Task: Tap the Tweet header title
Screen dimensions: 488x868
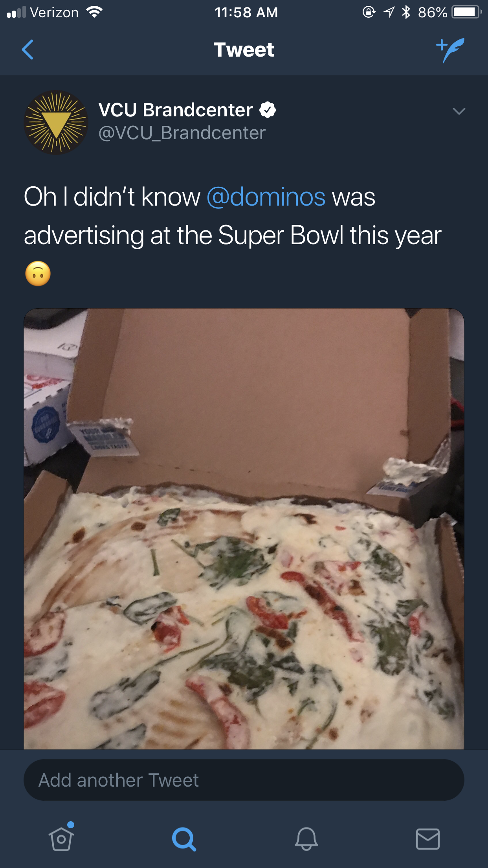Action: (244, 50)
